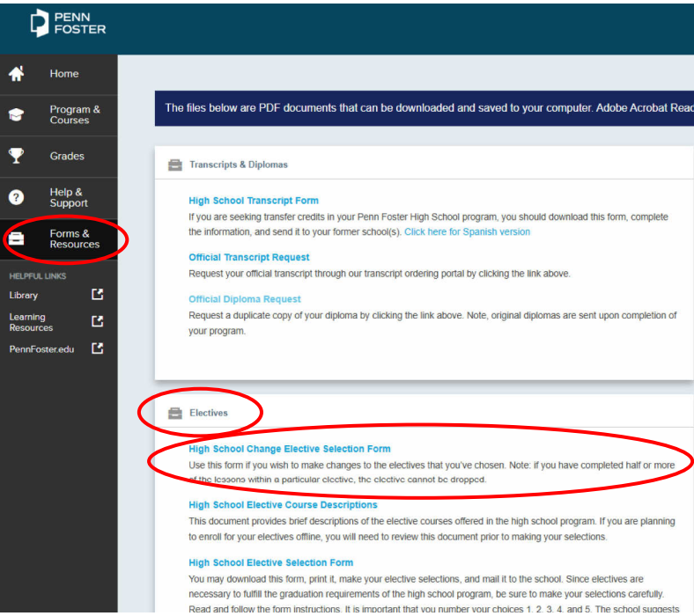
Task: Open the Official Transcript Request link
Action: click(249, 258)
